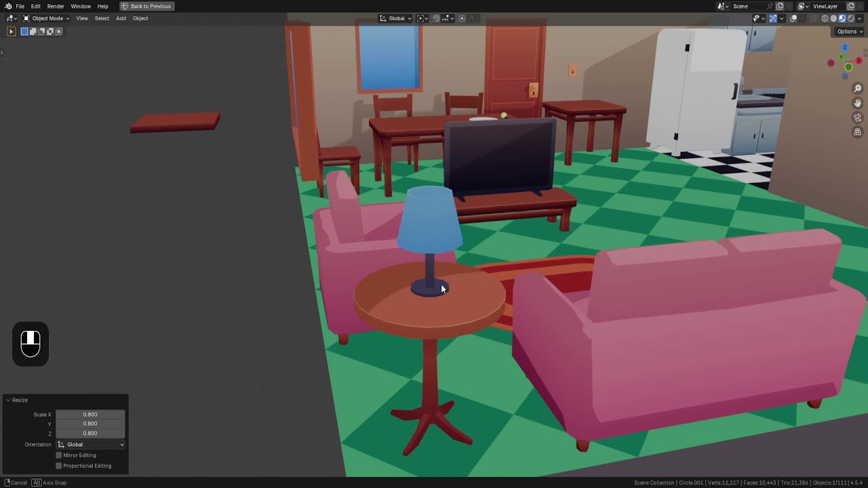Open the proportional falloff curve menu

(473, 18)
